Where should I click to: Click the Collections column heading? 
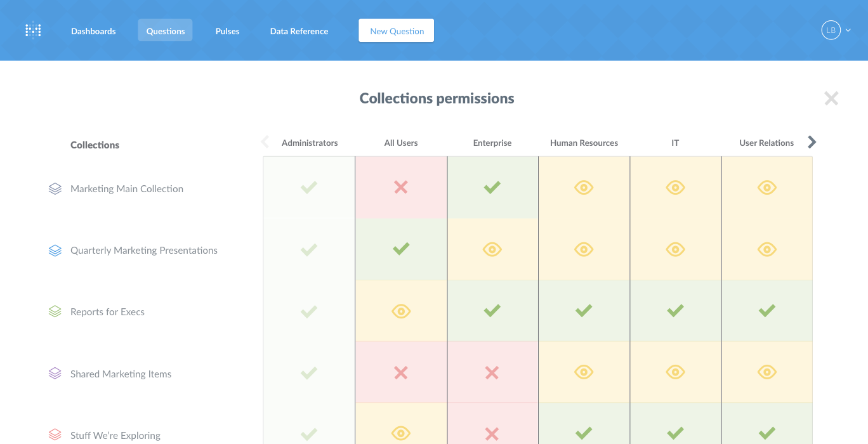pos(95,145)
